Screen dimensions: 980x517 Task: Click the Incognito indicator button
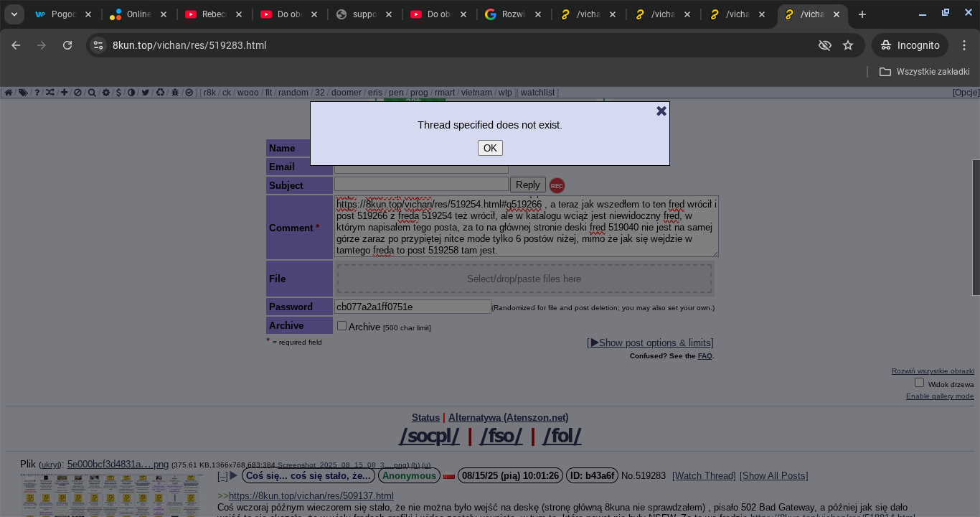910,45
